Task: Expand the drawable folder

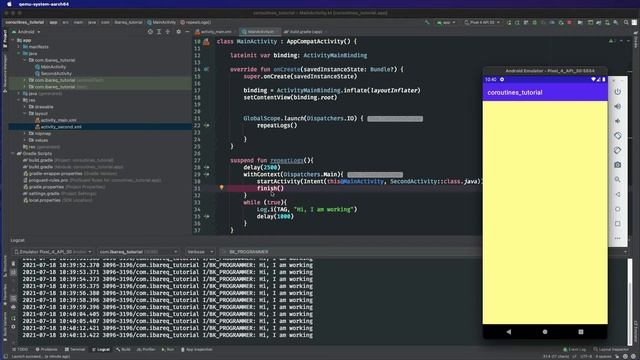Action: [x=24, y=107]
